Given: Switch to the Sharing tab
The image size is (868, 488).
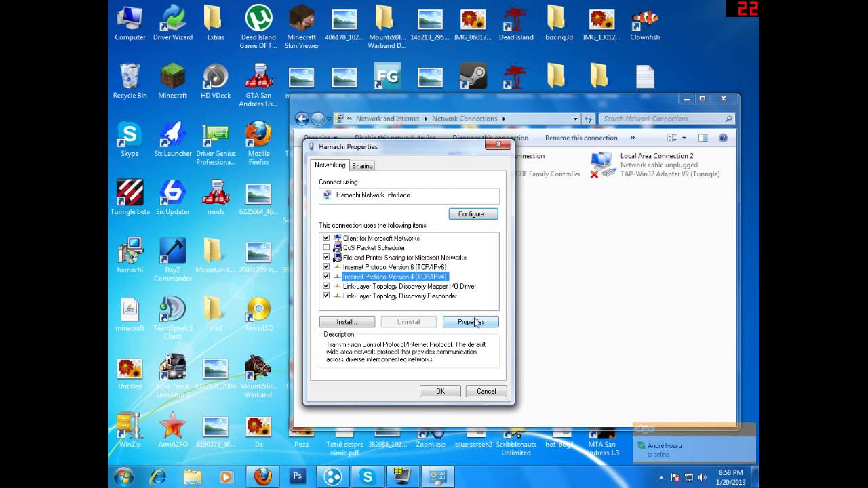Looking at the screenshot, I should [x=362, y=166].
